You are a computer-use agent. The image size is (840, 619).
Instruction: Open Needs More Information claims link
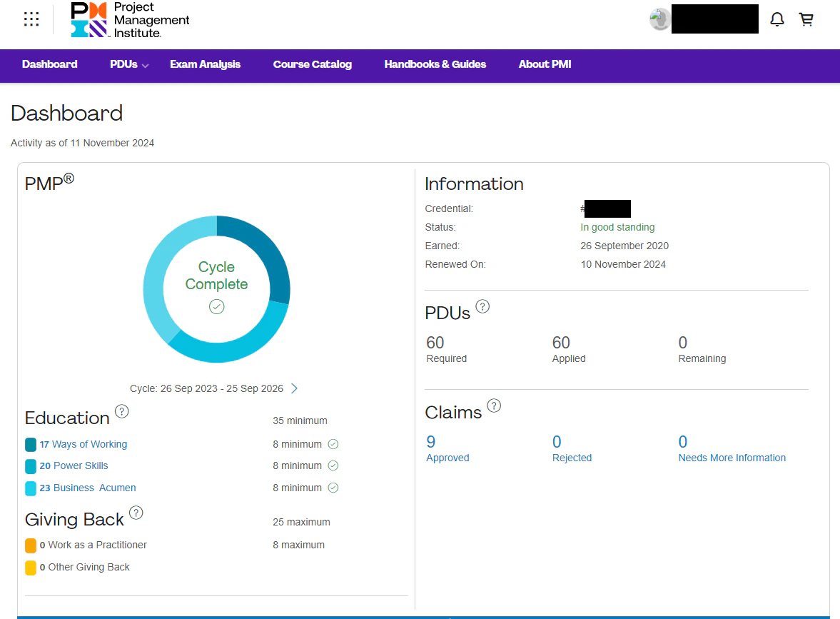pyautogui.click(x=732, y=448)
